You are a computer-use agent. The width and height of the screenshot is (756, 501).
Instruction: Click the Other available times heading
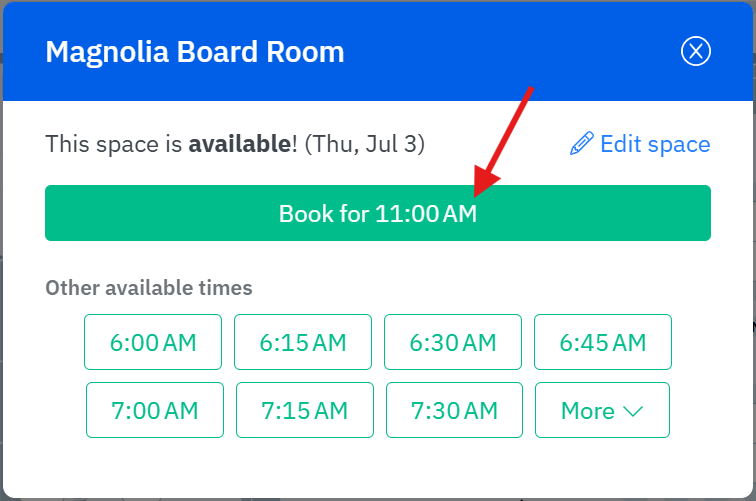click(149, 288)
